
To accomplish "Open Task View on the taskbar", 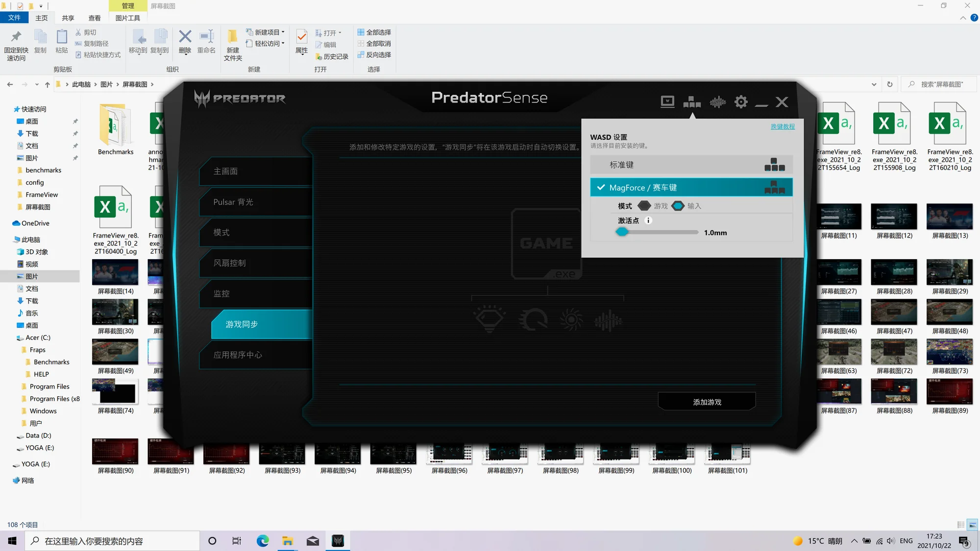I will 237,541.
